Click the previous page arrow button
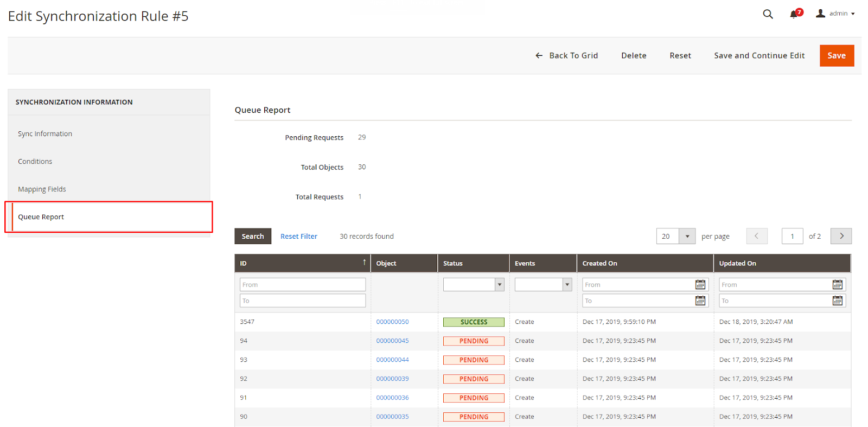868x427 pixels. (x=757, y=236)
